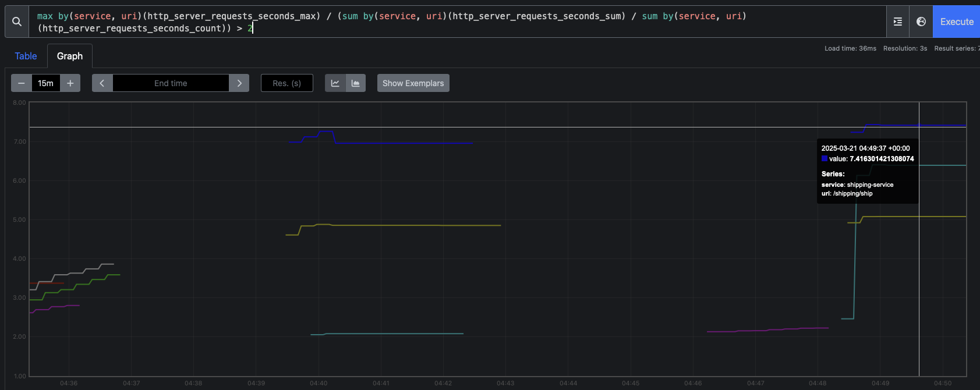Click the Execute button
Image resolution: width=980 pixels, height=390 pixels.
pyautogui.click(x=956, y=22)
